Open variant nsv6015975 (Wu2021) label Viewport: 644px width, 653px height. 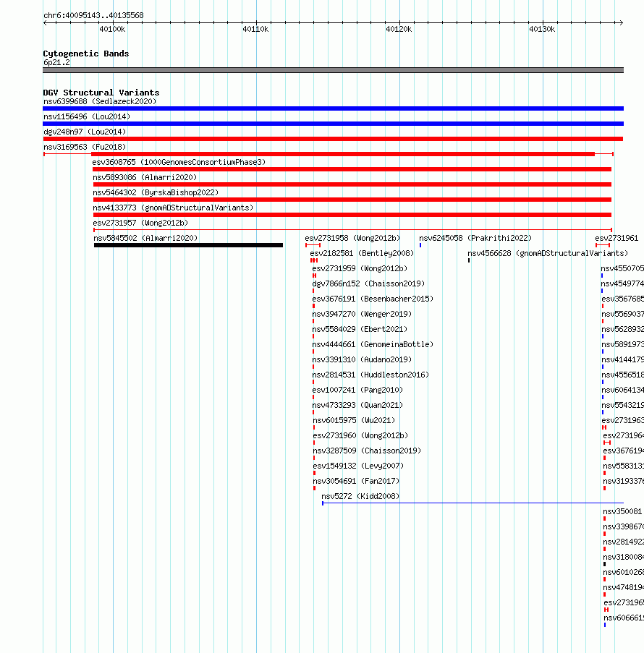pos(354,421)
